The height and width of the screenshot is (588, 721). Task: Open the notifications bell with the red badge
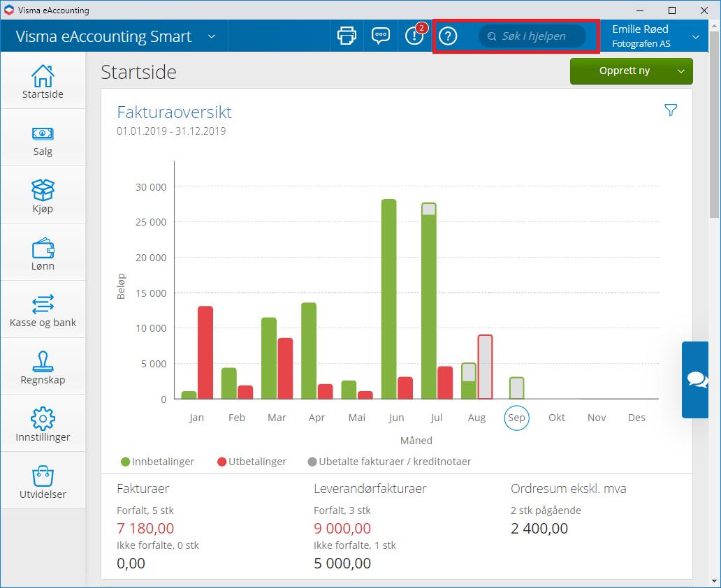414,35
